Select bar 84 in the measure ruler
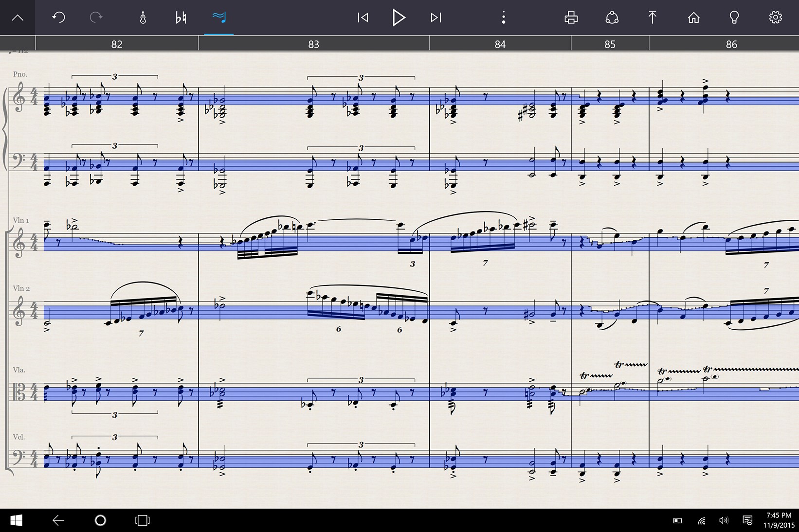This screenshot has height=532, width=799. click(500, 44)
